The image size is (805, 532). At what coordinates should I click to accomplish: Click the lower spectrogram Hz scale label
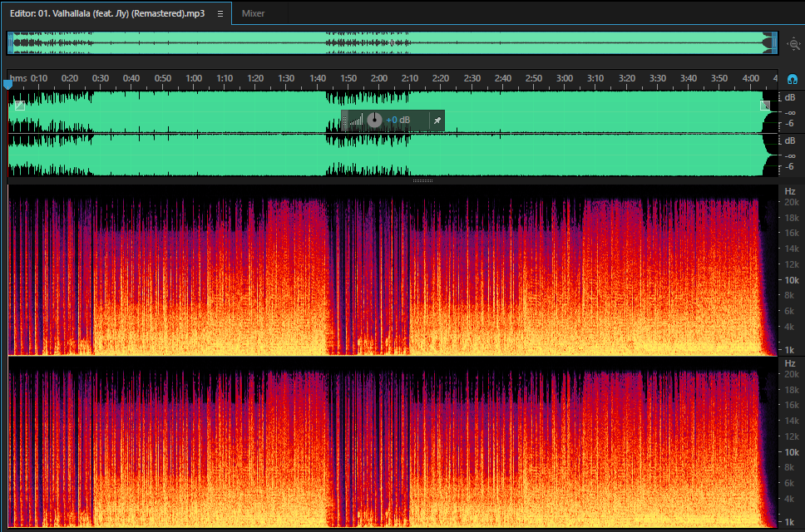click(789, 363)
